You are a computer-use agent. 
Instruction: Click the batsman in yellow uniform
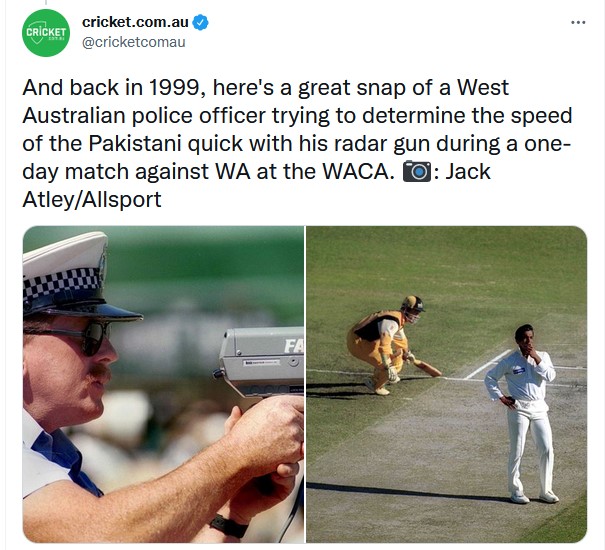coord(381,345)
